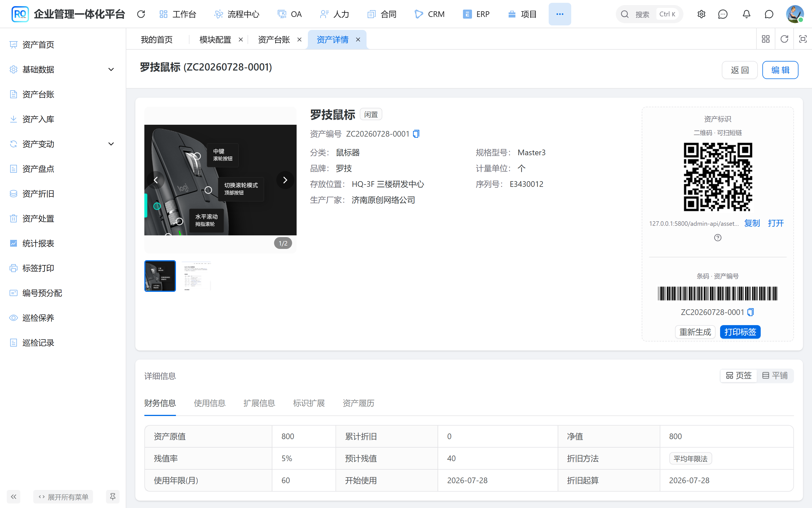Viewport: 812px width, 508px height.
Task: Open 流程中心 in the top navigation
Action: 237,14
